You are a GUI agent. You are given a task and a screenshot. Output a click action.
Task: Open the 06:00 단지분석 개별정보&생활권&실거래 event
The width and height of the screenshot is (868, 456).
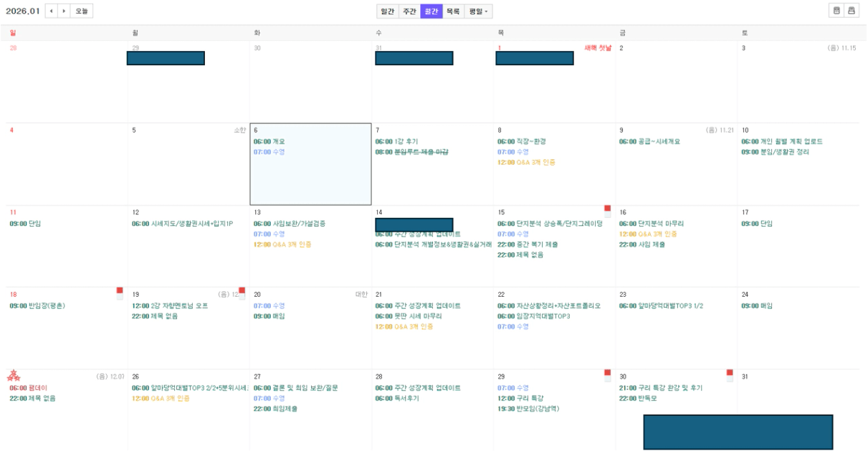pos(434,244)
